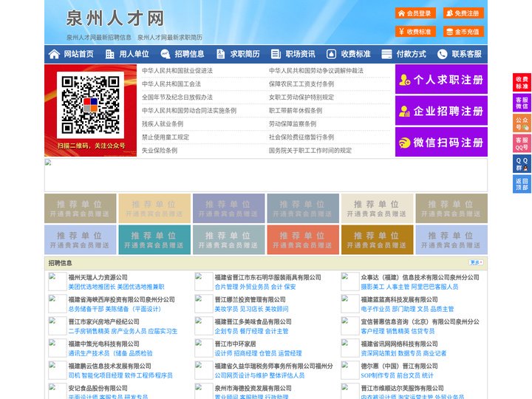
Task: Open the 电子作业员 job link
Action: tap(375, 309)
